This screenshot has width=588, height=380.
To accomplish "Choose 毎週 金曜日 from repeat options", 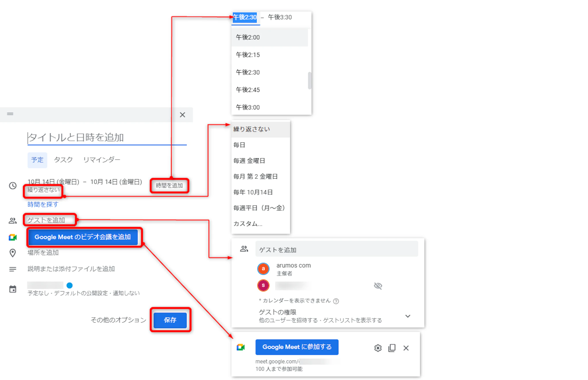I will point(249,161).
